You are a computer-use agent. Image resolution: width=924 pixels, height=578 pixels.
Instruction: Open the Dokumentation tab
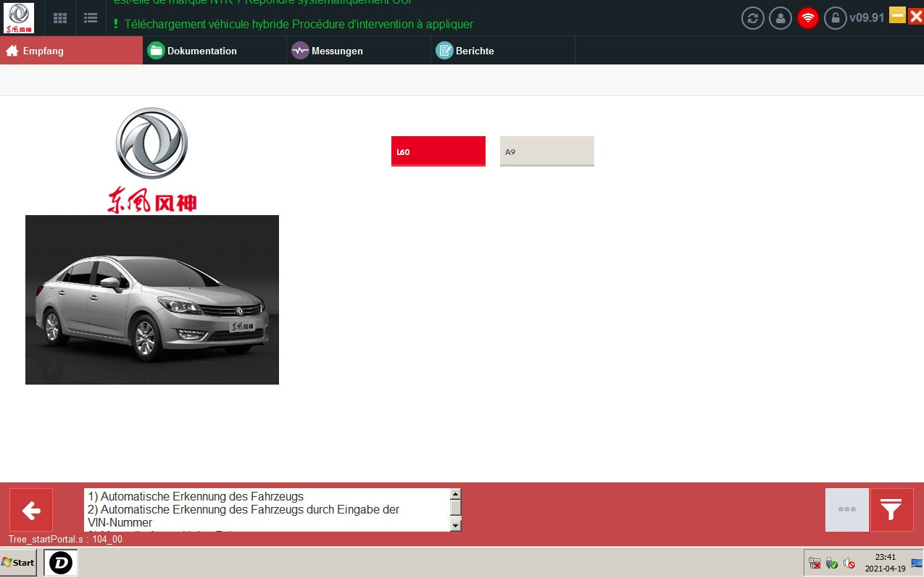point(215,51)
